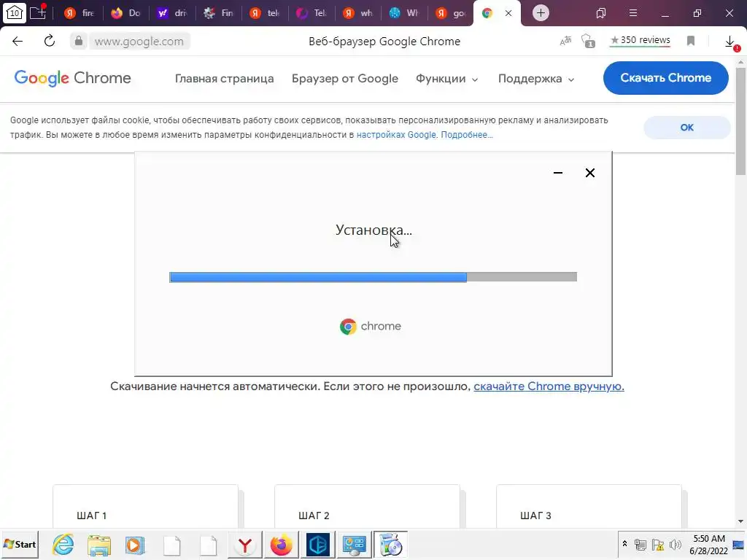The image size is (747, 560).
Task: Accept cookies with the OK button
Action: tap(687, 127)
